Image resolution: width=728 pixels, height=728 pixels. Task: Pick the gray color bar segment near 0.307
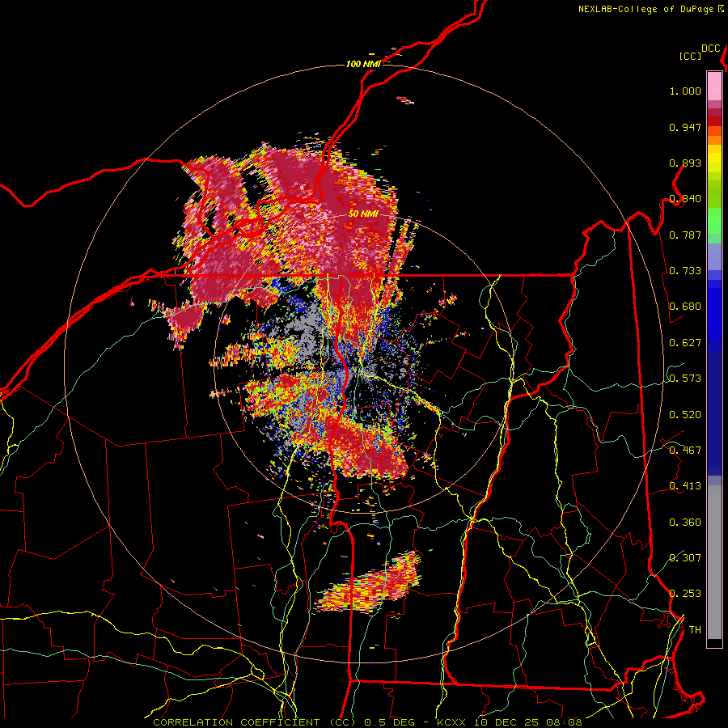pos(714,566)
